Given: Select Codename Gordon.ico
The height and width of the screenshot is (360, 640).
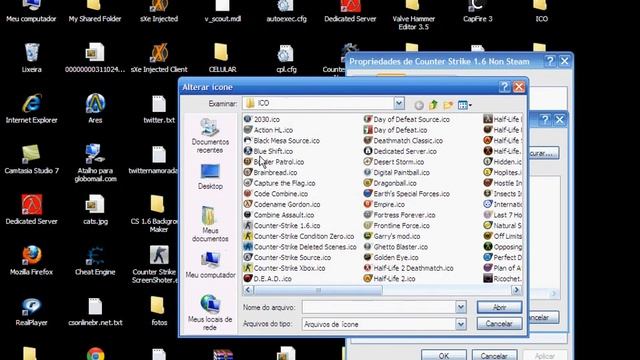Looking at the screenshot, I should pos(282,204).
